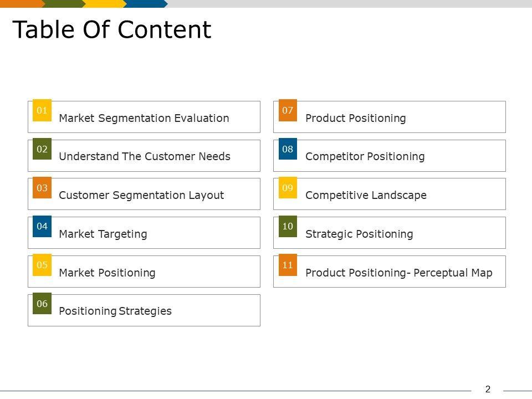The width and height of the screenshot is (532, 399).
Task: Click the yellow 05 number badge
Action: (42, 265)
